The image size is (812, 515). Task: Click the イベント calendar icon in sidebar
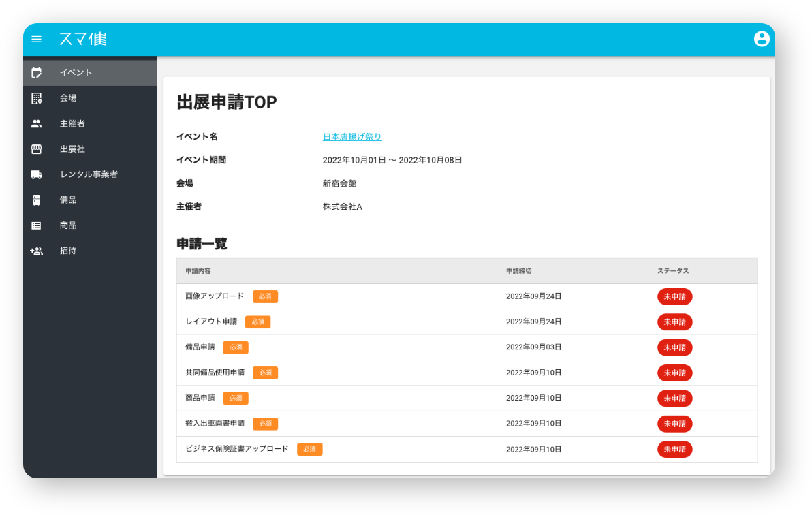(x=37, y=73)
